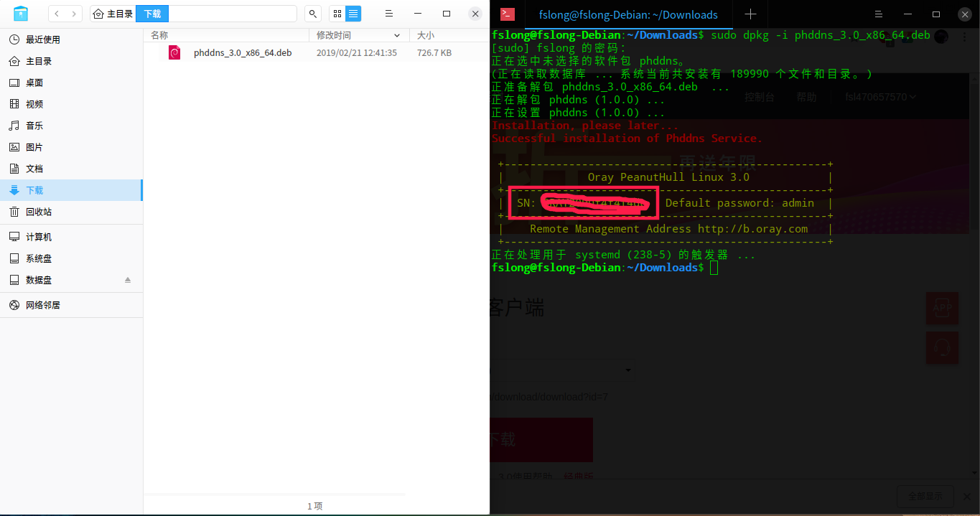Click '正在处理用于 systemd (238-5)' line
This screenshot has height=516, width=980.
[x=623, y=255]
